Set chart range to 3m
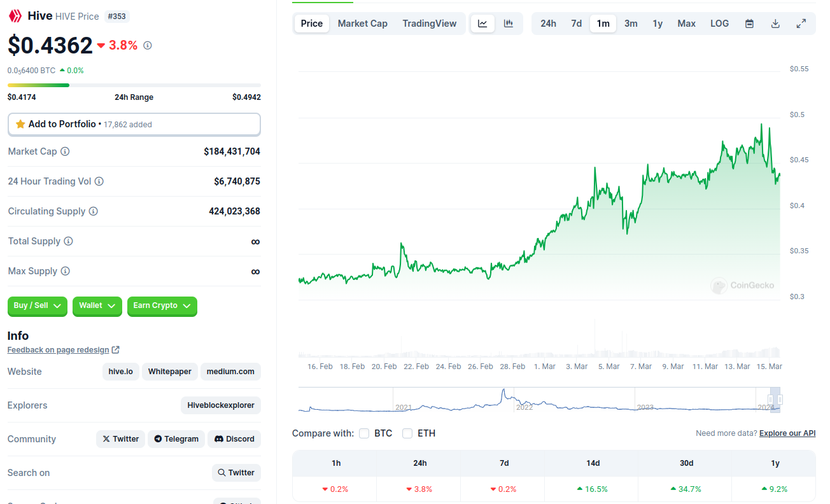Screen dimensions: 830x504 (x=631, y=24)
